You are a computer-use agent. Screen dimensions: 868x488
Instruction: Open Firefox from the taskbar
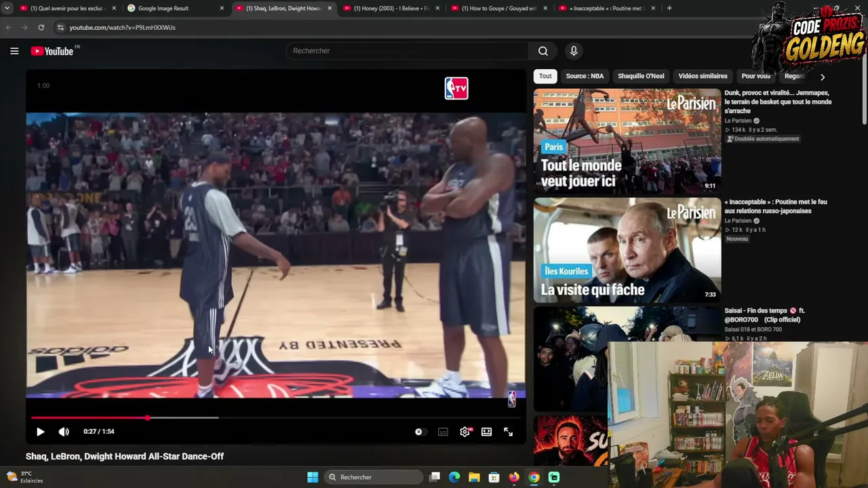pos(514,477)
